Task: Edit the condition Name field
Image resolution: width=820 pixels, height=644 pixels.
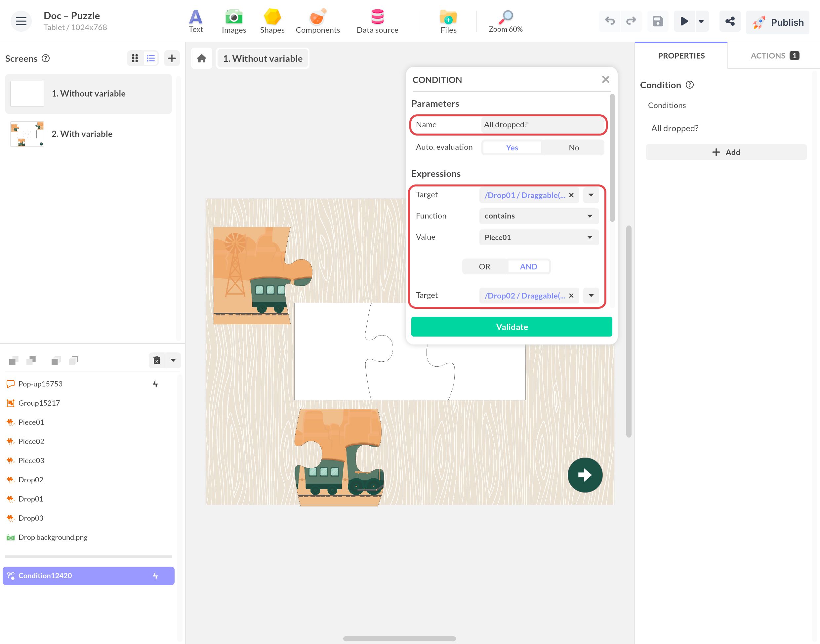Action: click(543, 125)
